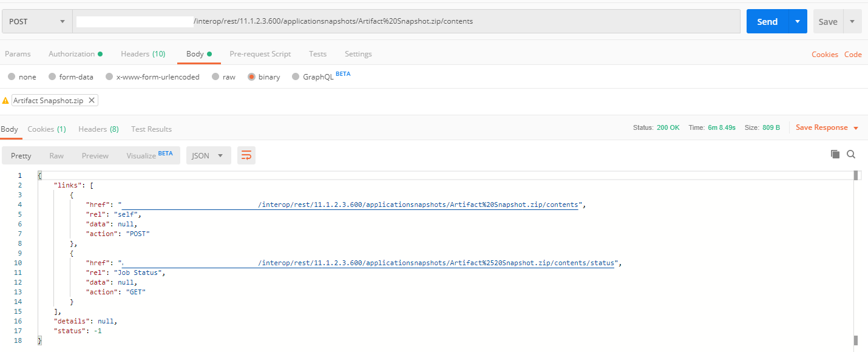Open the Test Results tab

151,129
